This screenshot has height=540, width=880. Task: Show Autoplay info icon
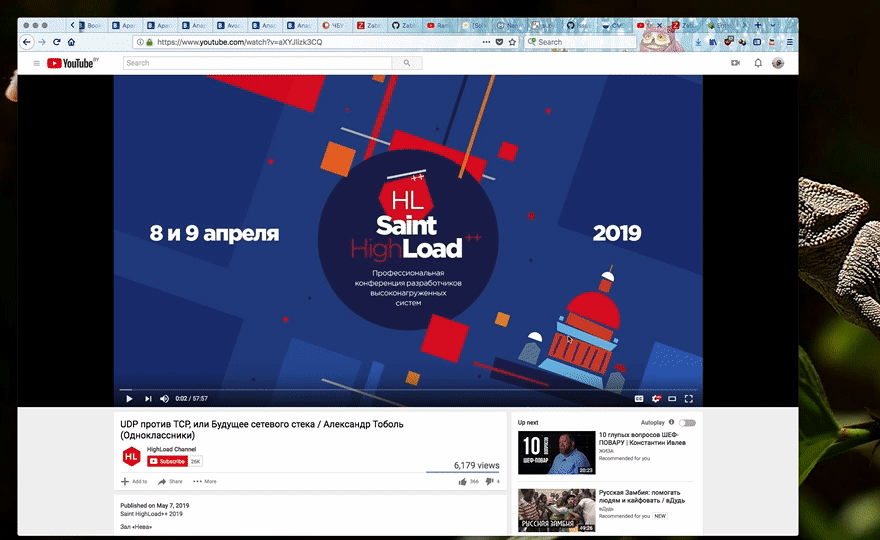pos(671,422)
